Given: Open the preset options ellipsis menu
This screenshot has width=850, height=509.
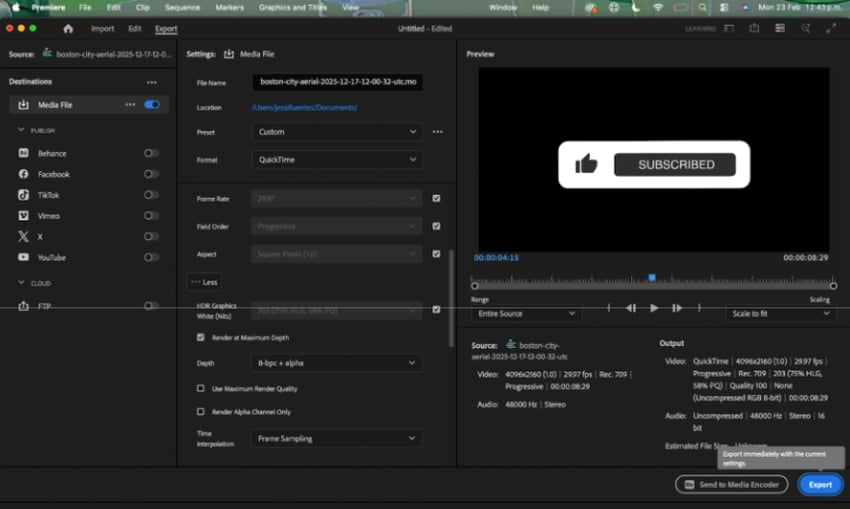Looking at the screenshot, I should [437, 132].
